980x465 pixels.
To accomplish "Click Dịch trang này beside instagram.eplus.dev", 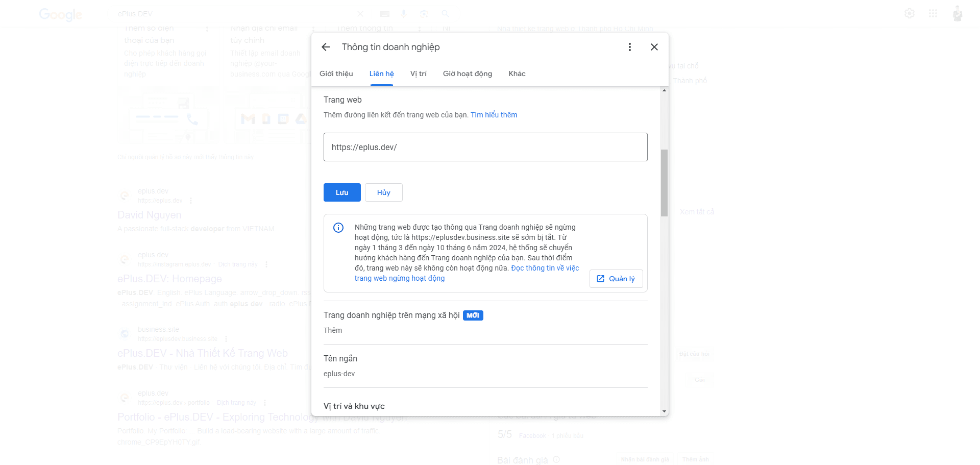I will click(237, 264).
